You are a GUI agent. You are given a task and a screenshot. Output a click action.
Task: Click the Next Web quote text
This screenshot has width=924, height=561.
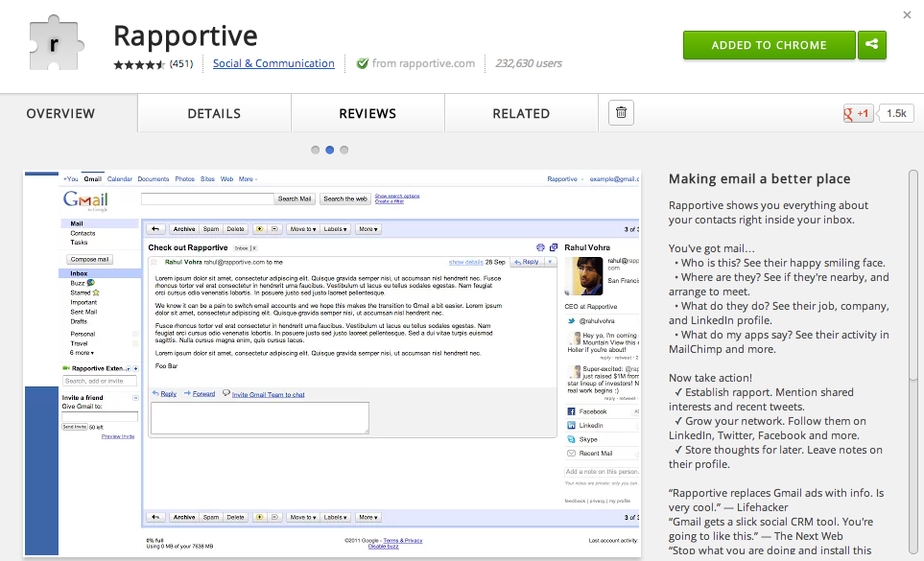pos(770,528)
